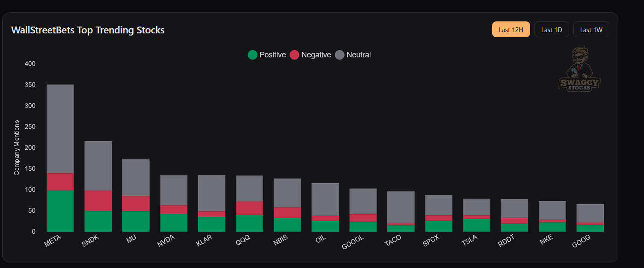This screenshot has height=268, width=644.
Task: Click GOOGL's gray neutral bar segment
Action: (363, 202)
